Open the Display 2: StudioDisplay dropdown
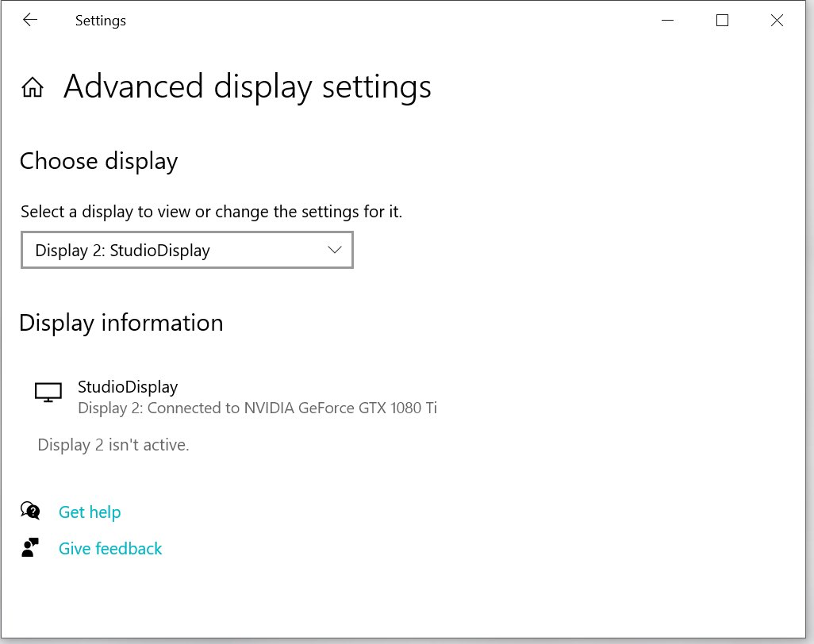This screenshot has width=814, height=644. 187,250
